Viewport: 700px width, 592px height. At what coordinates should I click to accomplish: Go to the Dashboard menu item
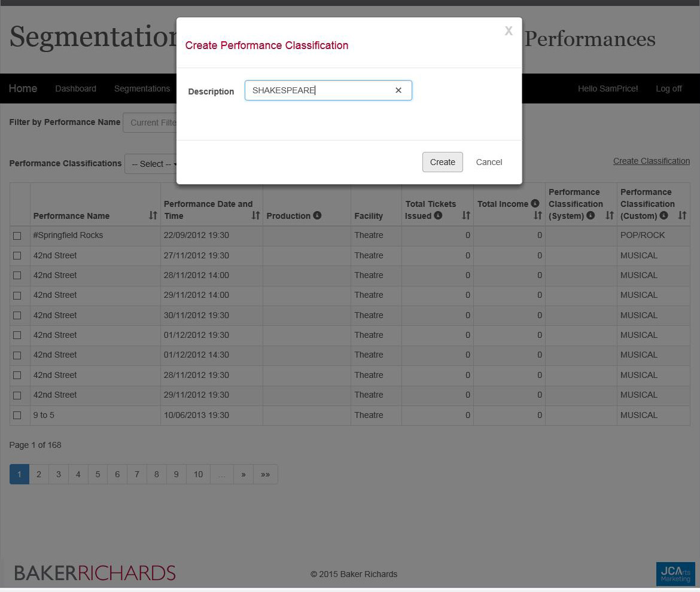pos(75,89)
